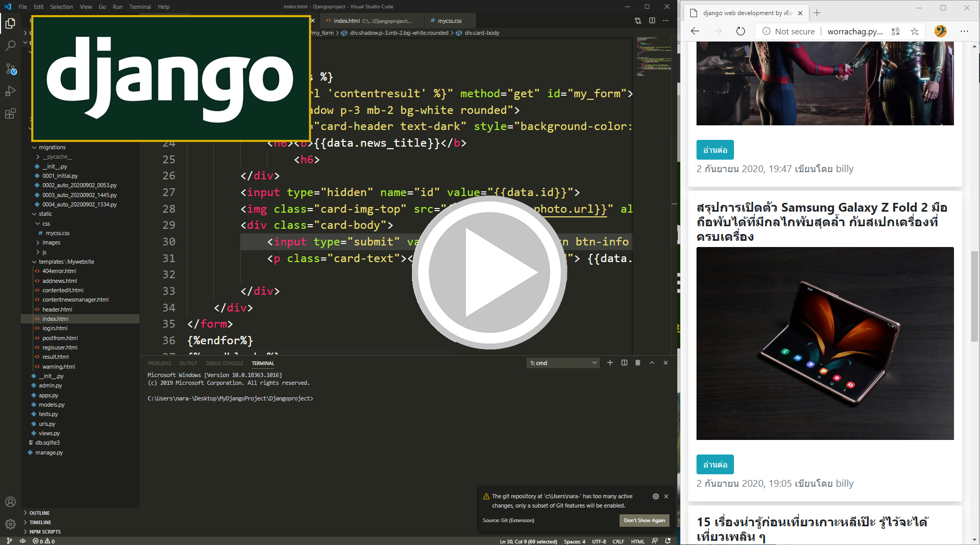Click the errors and warnings count in the status bar

pyautogui.click(x=44, y=541)
